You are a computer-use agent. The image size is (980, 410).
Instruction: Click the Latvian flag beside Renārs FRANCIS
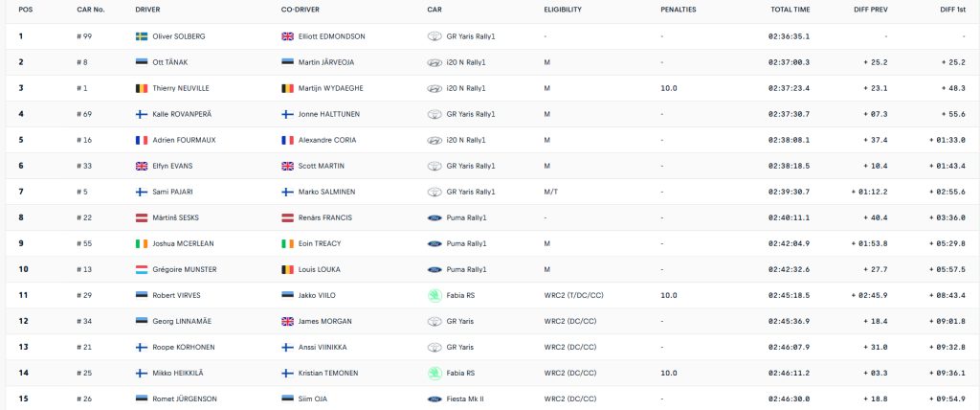coord(287,217)
